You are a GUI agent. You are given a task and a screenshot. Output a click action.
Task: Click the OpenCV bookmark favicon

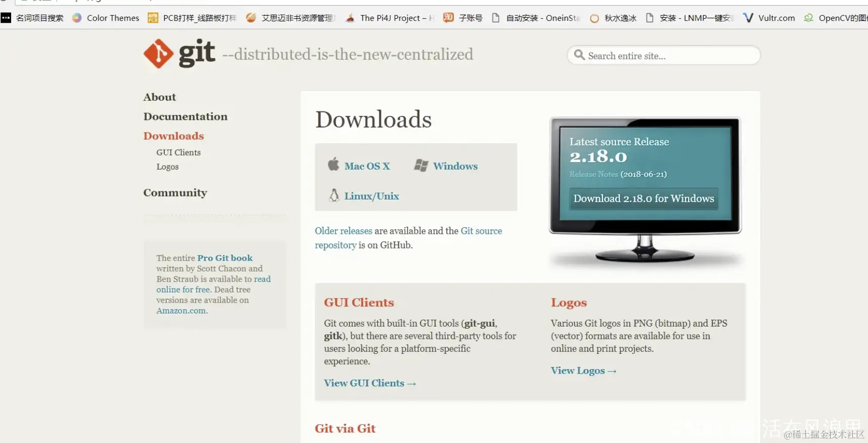pos(809,18)
